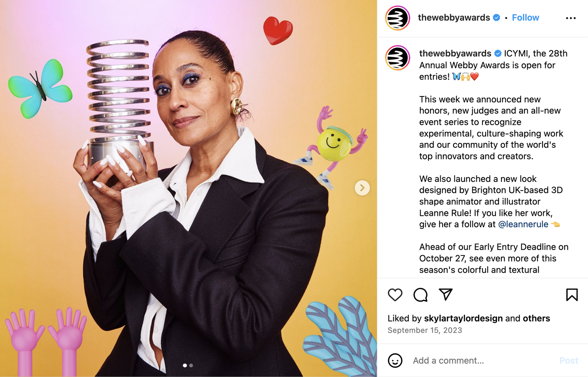Viewport: 588px width, 377px height.
Task: Share post using the paper plane icon
Action: [x=446, y=294]
